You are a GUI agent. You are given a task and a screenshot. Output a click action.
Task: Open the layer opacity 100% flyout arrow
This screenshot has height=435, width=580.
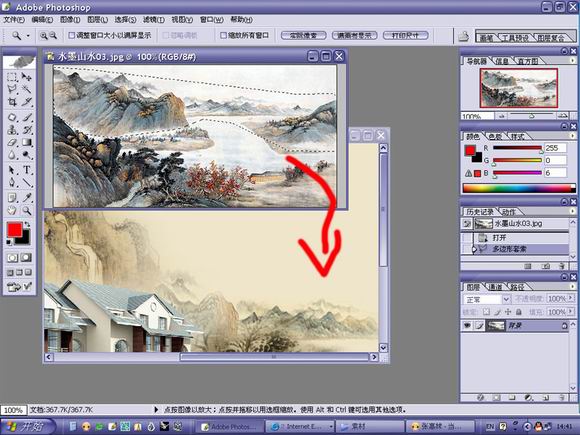[571, 298]
